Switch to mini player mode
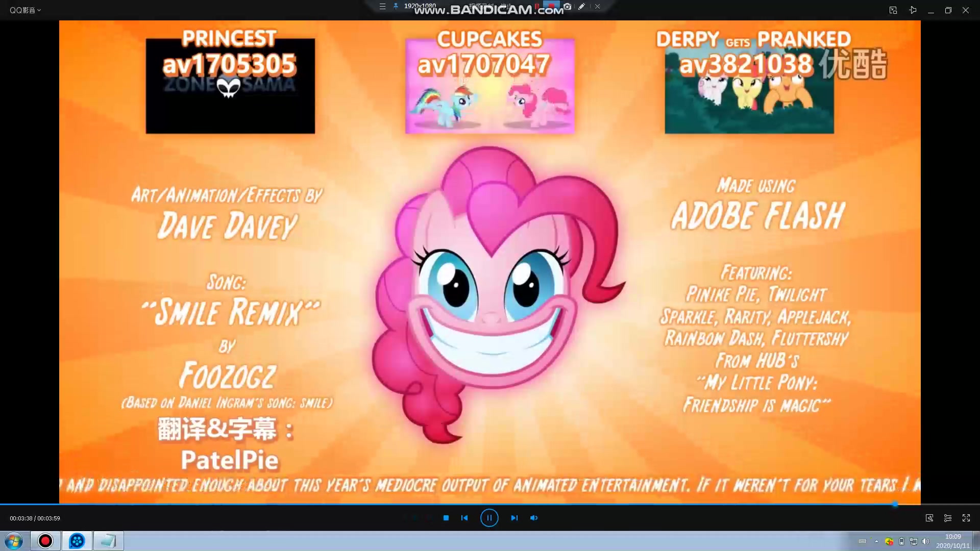 pos(893,10)
